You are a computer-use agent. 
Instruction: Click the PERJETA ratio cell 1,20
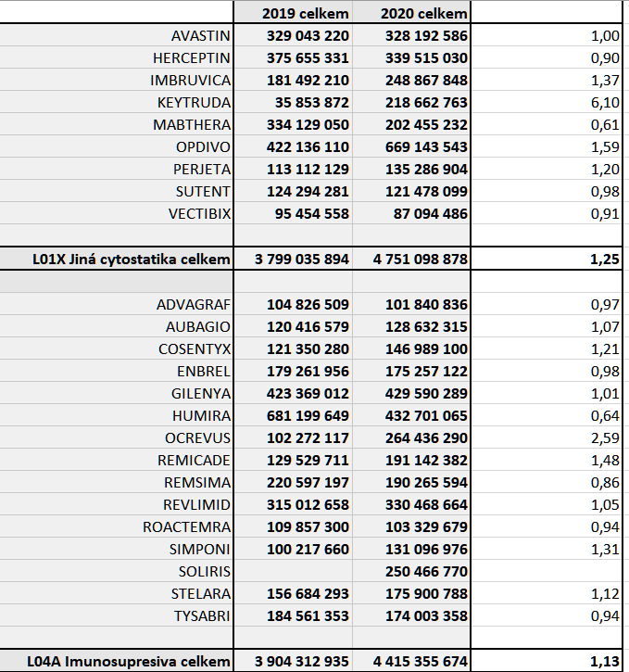tap(547, 169)
